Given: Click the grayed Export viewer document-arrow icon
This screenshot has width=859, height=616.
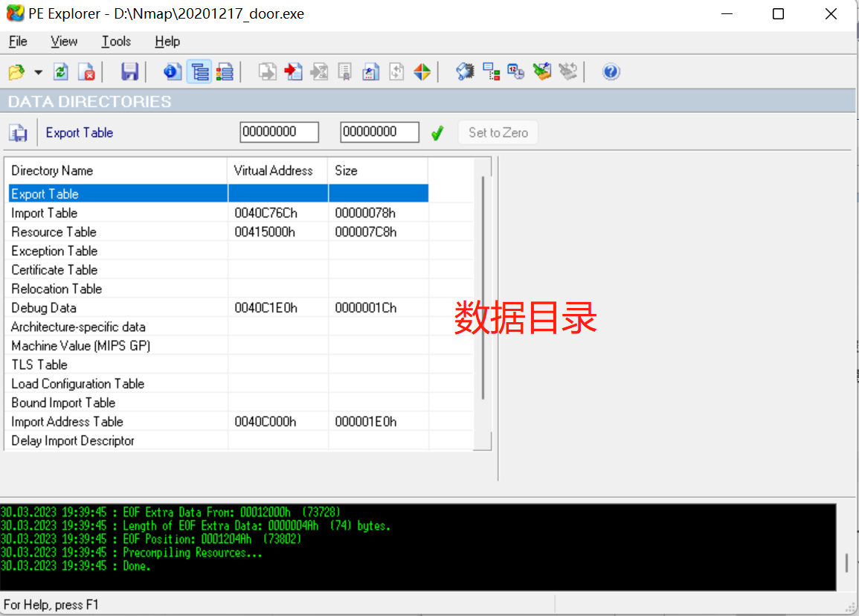Looking at the screenshot, I should [x=267, y=72].
